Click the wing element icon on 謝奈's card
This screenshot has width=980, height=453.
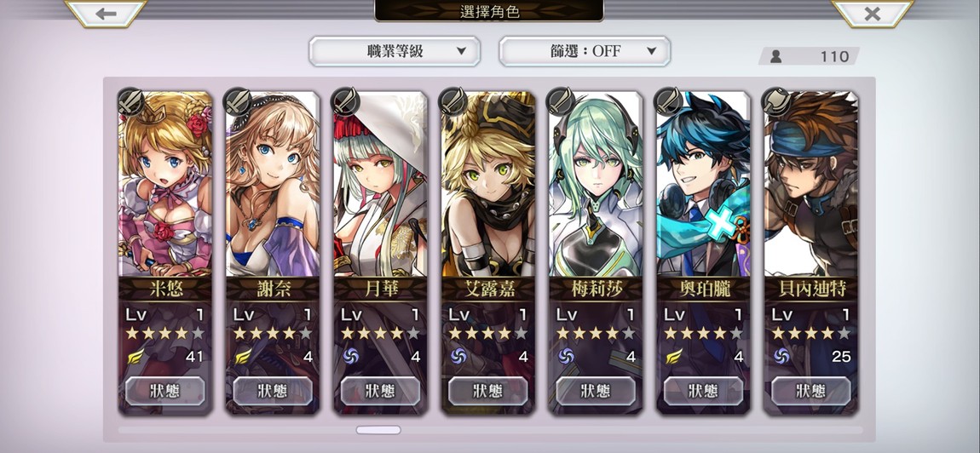point(243,357)
